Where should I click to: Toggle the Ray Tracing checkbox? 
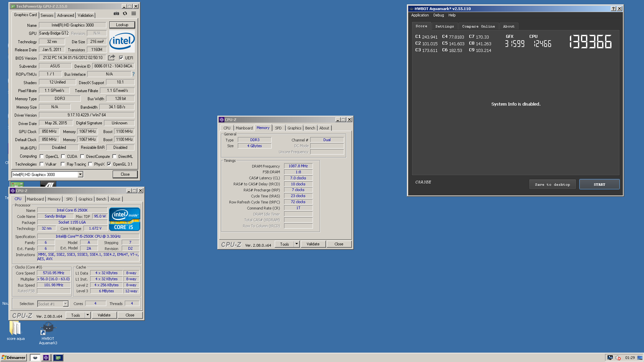[x=63, y=164]
